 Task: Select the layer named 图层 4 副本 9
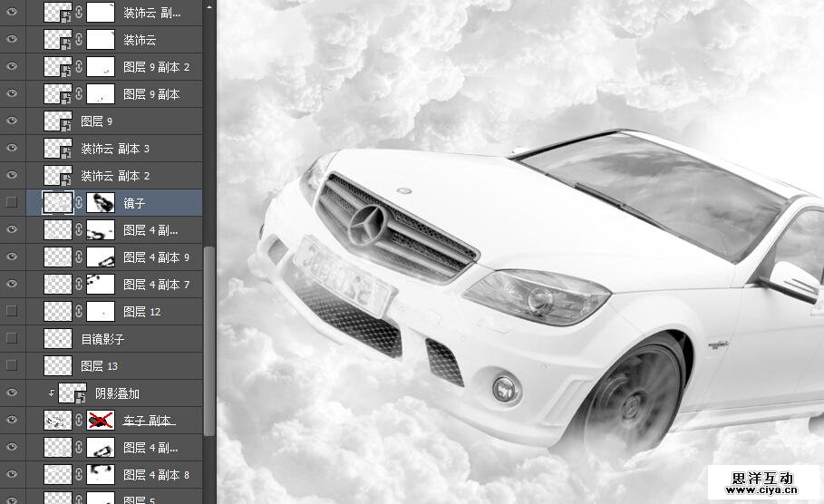point(156,257)
